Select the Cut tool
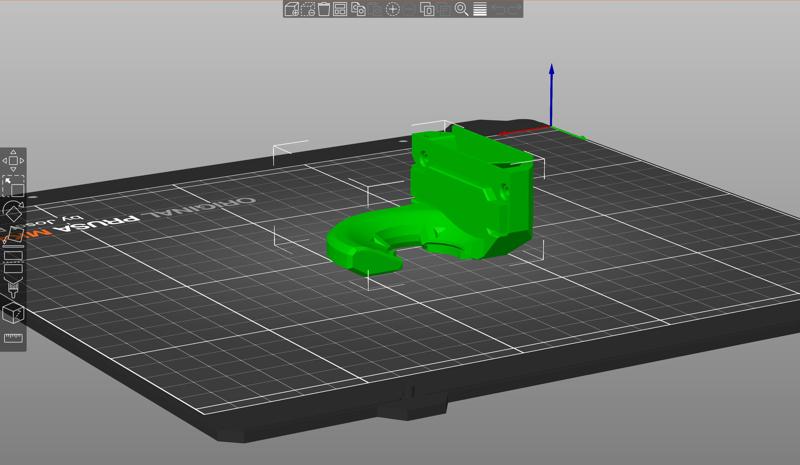The width and height of the screenshot is (800, 465). tap(13, 261)
